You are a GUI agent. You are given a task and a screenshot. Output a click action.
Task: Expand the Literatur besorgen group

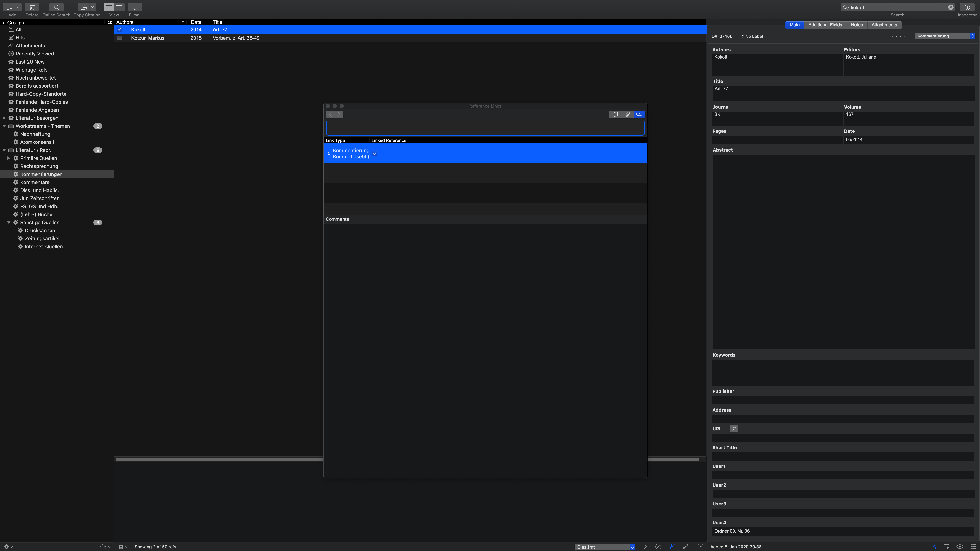coord(4,118)
